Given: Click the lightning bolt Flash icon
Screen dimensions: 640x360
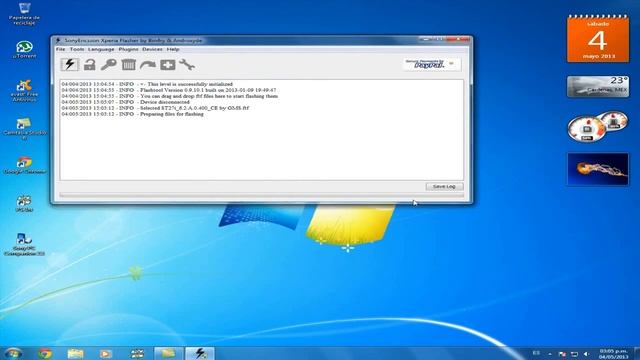Looking at the screenshot, I should [70, 64].
